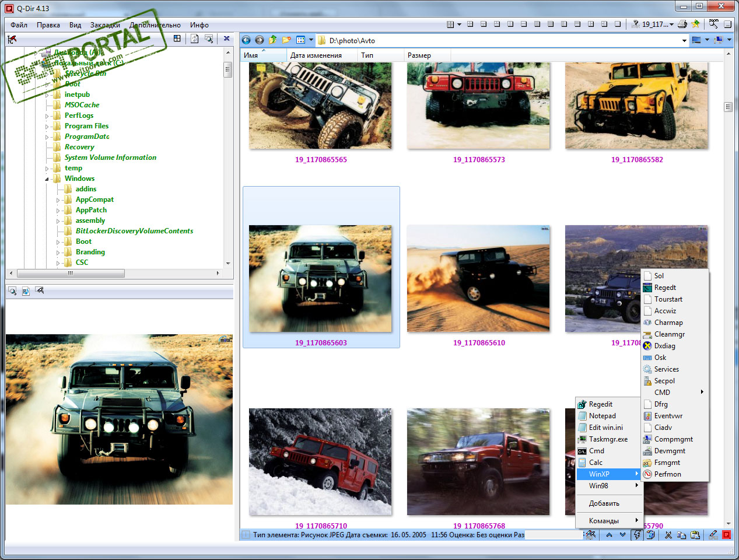
Task: Sort by Тип column header
Action: [x=380, y=55]
